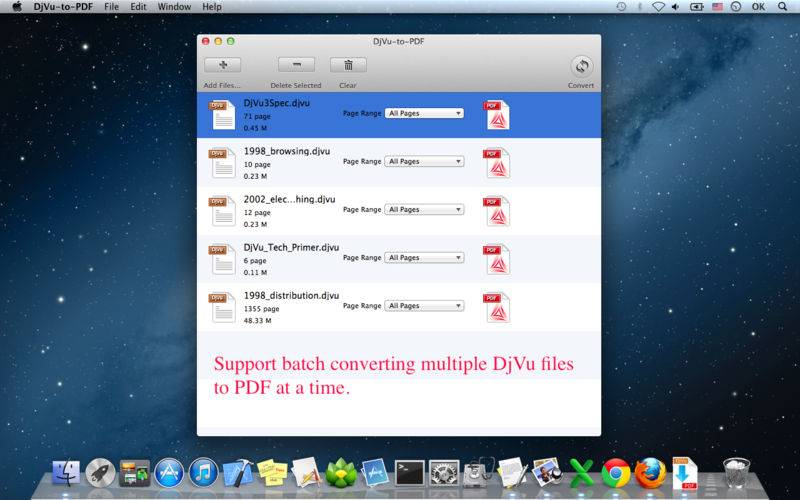Open App Store from the Dock

click(x=169, y=473)
